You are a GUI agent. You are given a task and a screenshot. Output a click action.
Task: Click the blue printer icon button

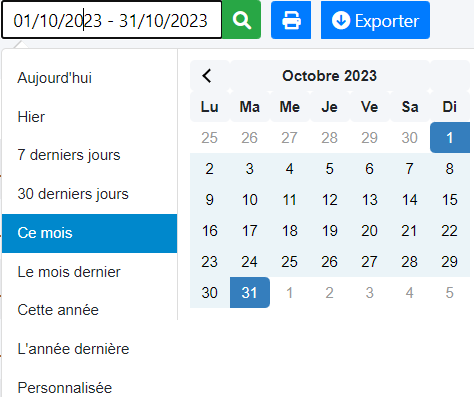291,20
